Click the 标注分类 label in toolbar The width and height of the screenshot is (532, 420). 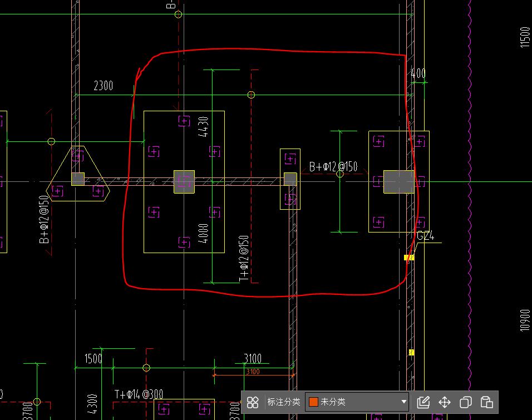point(283,402)
